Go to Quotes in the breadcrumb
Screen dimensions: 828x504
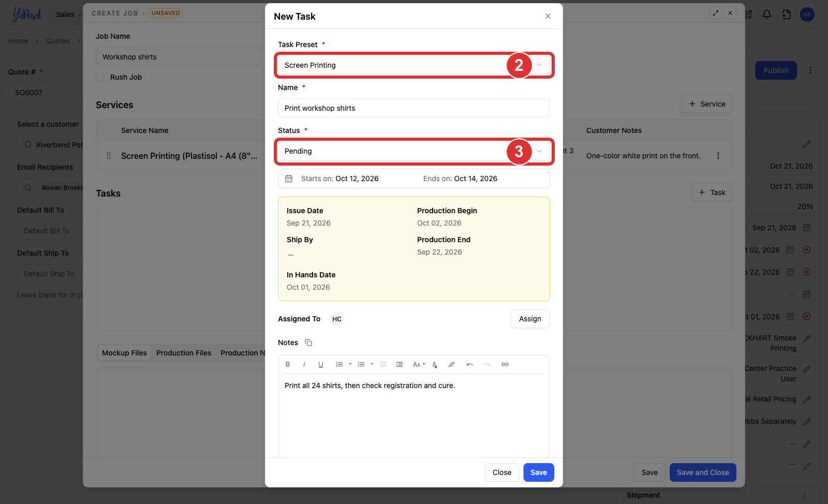57,41
